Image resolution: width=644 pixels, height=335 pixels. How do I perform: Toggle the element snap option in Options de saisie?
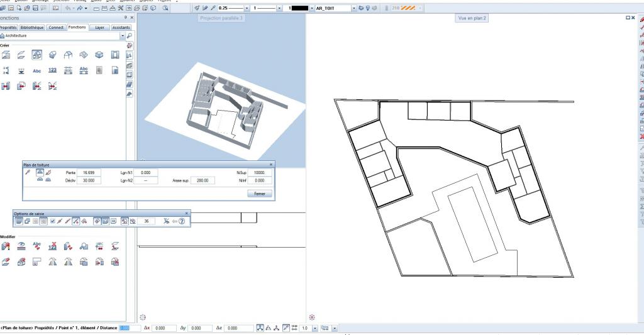pyautogui.click(x=76, y=221)
